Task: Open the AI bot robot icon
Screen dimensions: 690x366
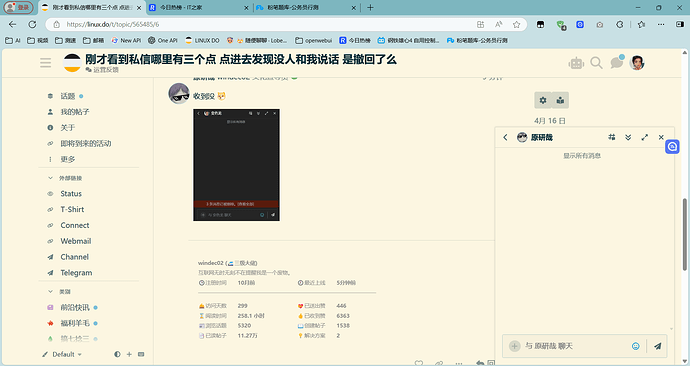Action: (x=576, y=63)
